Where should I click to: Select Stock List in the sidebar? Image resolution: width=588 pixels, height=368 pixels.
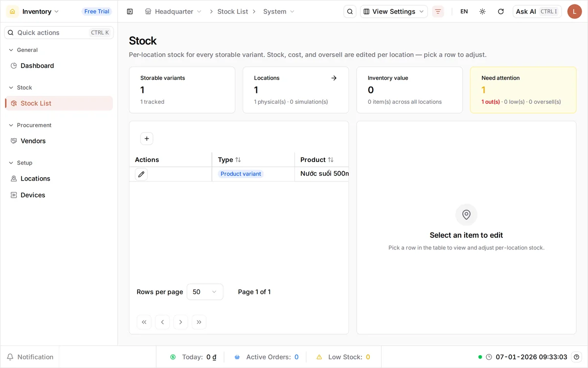click(x=59, y=103)
